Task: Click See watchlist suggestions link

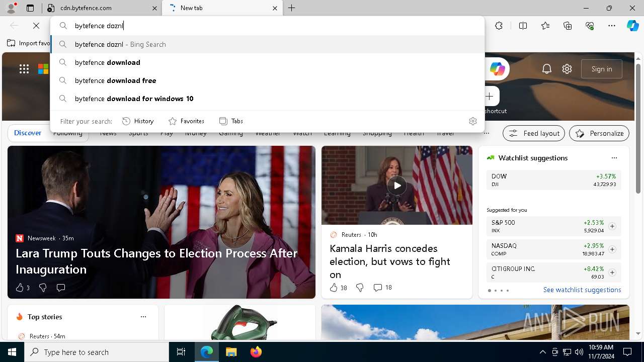Action: 582,290
